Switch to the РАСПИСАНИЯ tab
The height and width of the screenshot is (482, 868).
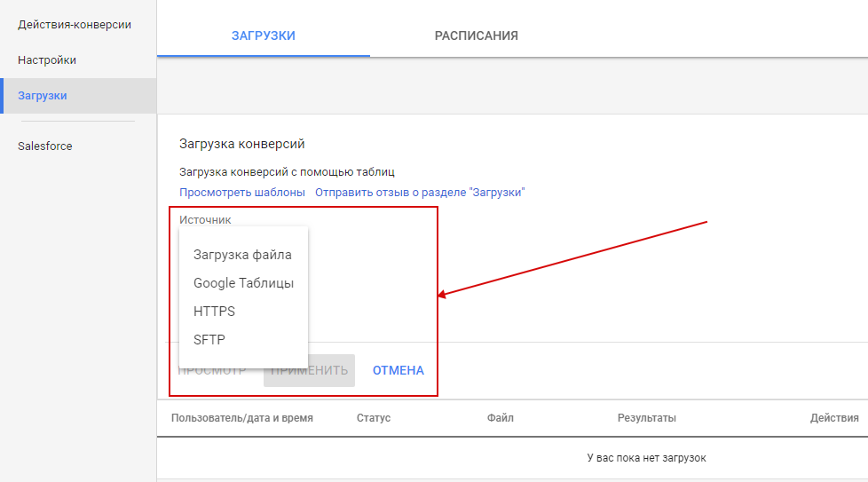click(476, 36)
